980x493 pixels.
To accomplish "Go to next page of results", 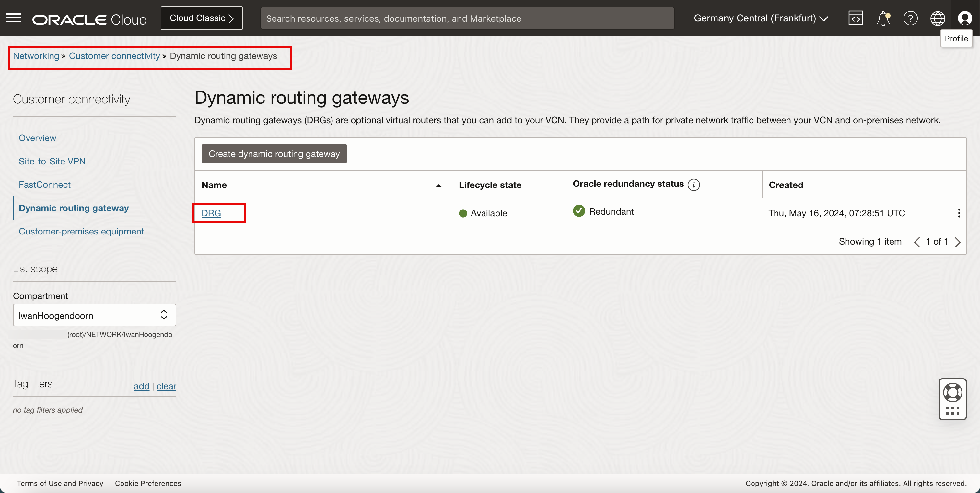I will [x=958, y=242].
